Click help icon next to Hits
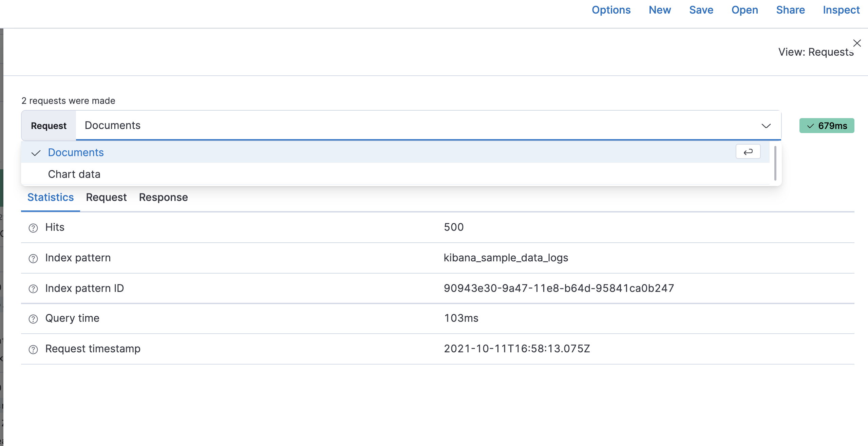Screen dimensions: 868x446 (33, 228)
